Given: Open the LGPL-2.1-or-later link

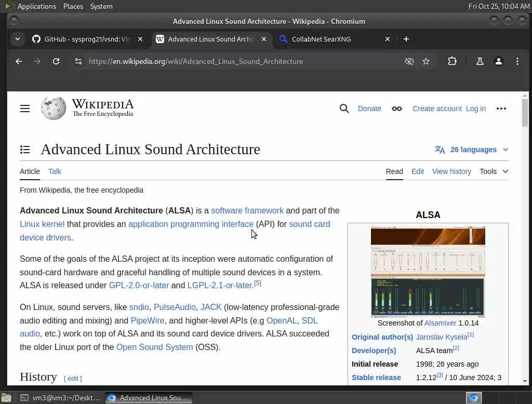Looking at the screenshot, I should [220, 285].
